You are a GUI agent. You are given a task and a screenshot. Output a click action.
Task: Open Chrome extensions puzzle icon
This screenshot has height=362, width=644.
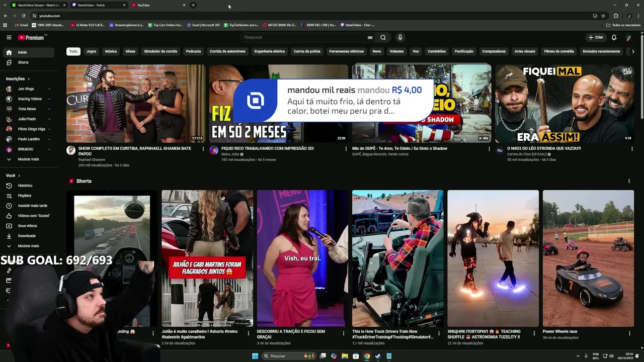click(x=616, y=16)
